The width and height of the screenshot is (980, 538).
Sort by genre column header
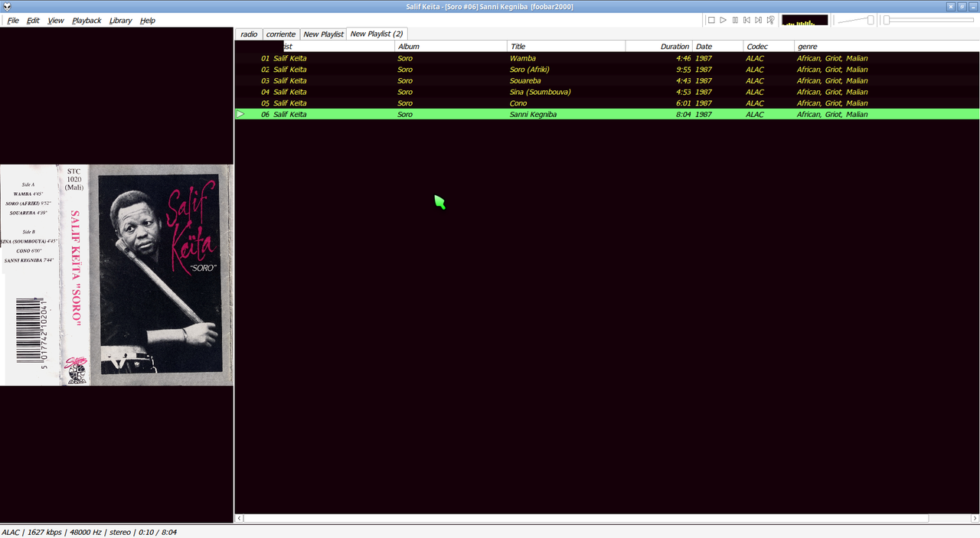[887, 47]
